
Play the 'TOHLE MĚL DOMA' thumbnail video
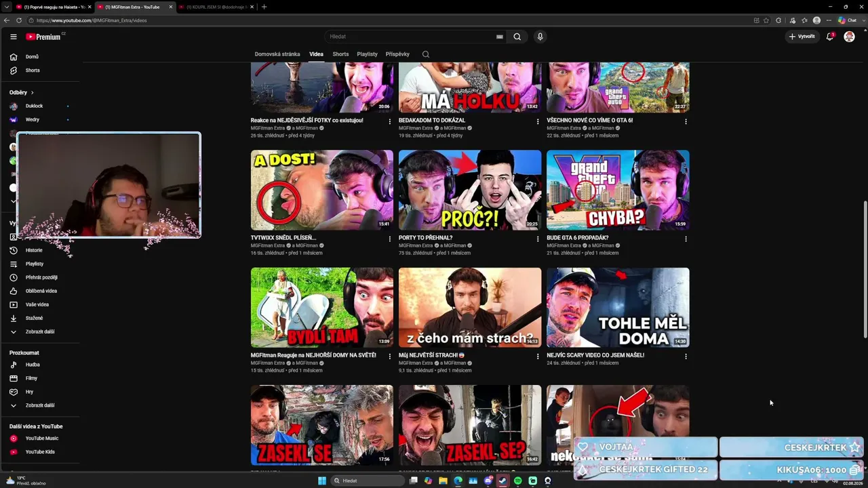coord(618,307)
